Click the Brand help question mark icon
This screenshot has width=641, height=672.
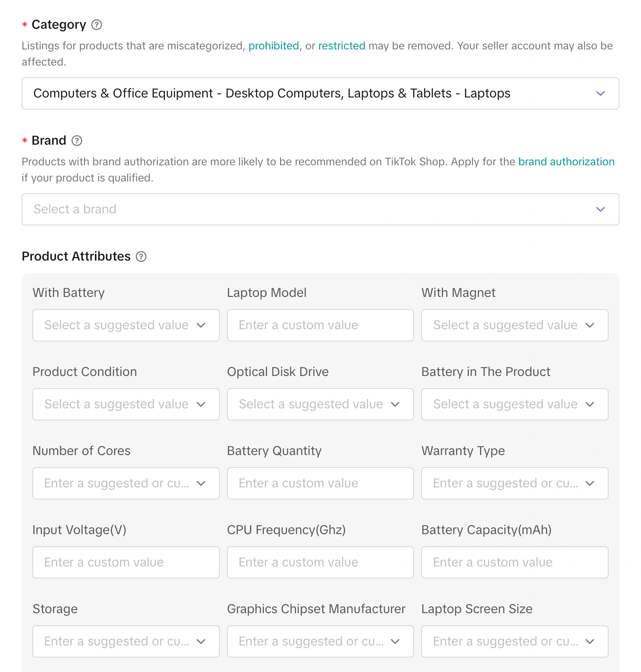coord(77,141)
